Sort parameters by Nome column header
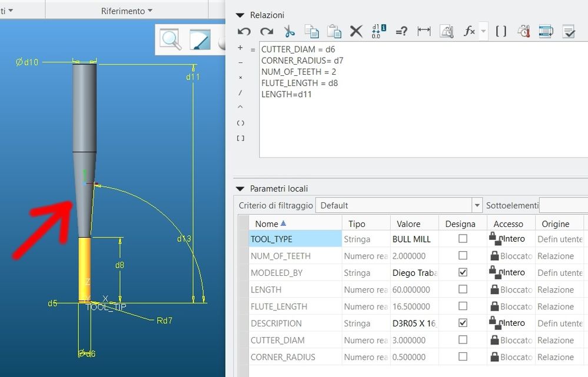Image resolution: width=588 pixels, height=377 pixels. pyautogui.click(x=267, y=223)
